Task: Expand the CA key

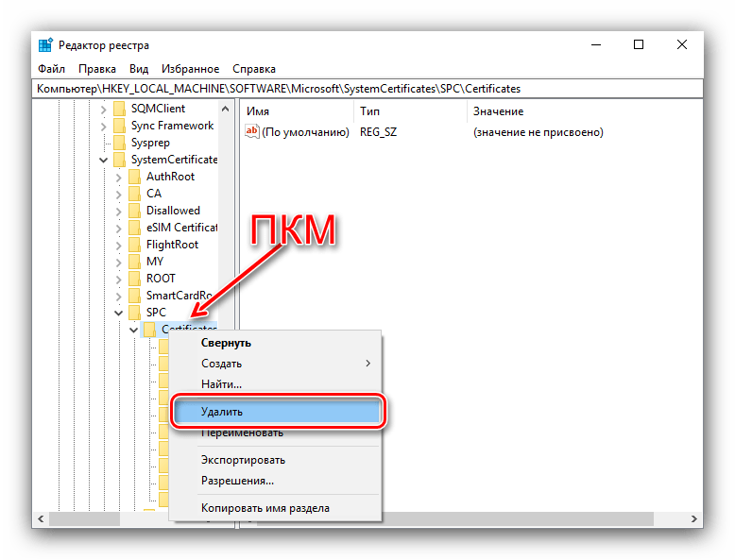Action: point(119,195)
